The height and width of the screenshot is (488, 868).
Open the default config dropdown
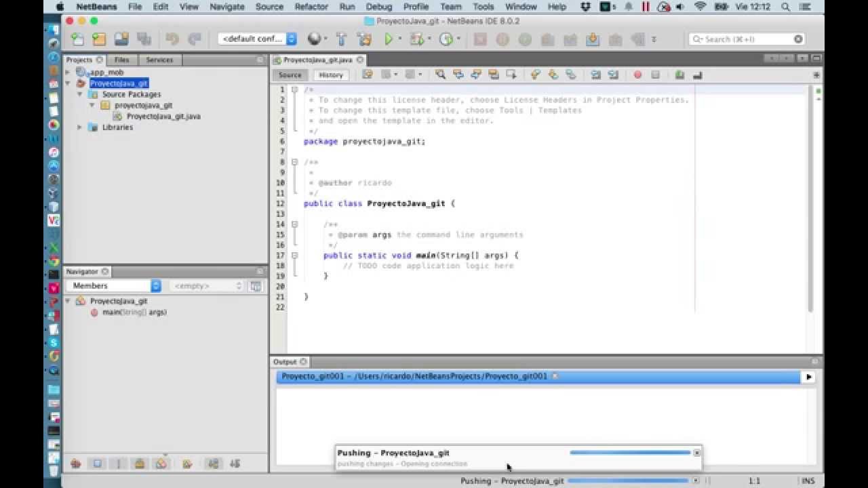pos(258,39)
